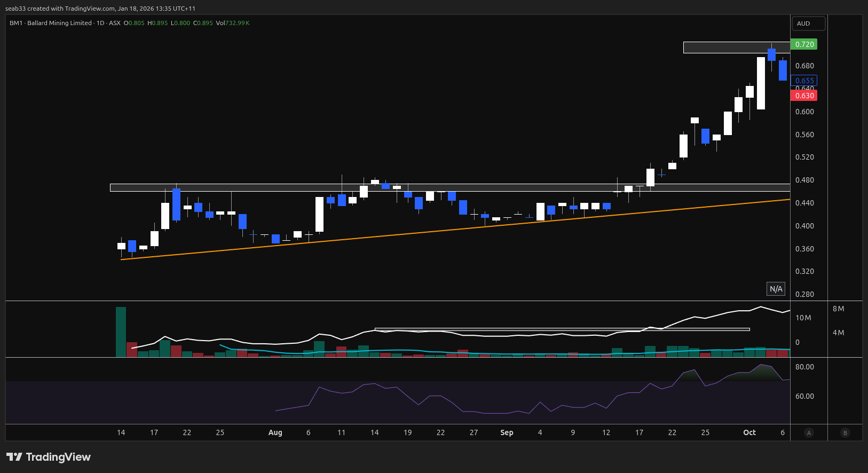Click the Vol 732.99K value in header
This screenshot has height=473, width=868.
[233, 23]
